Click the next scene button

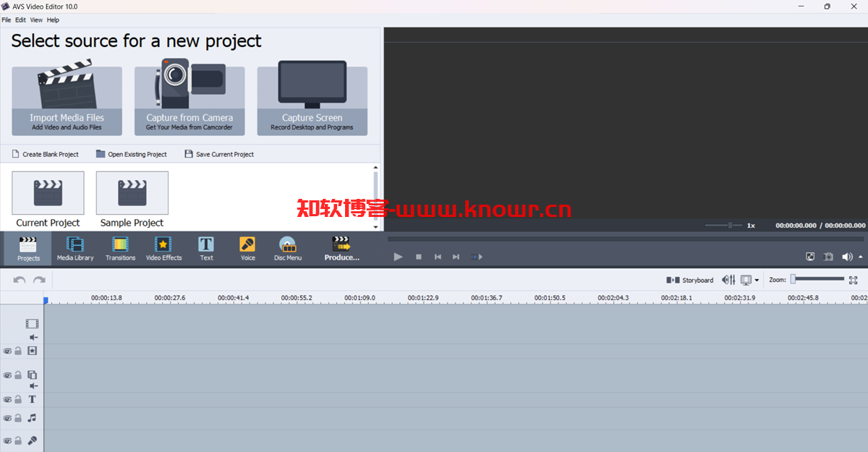pyautogui.click(x=477, y=257)
